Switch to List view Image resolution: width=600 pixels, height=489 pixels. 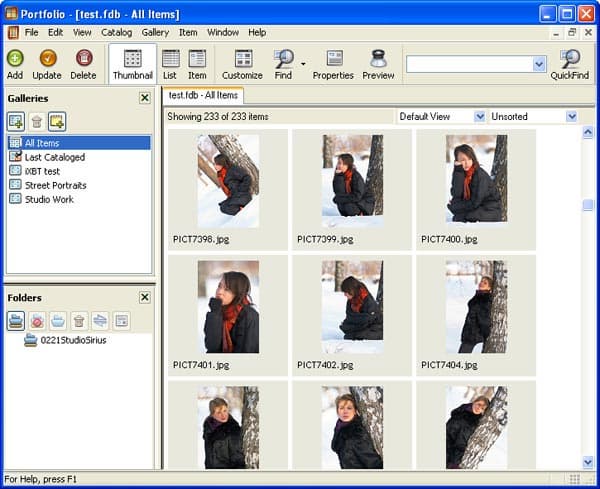(x=170, y=64)
